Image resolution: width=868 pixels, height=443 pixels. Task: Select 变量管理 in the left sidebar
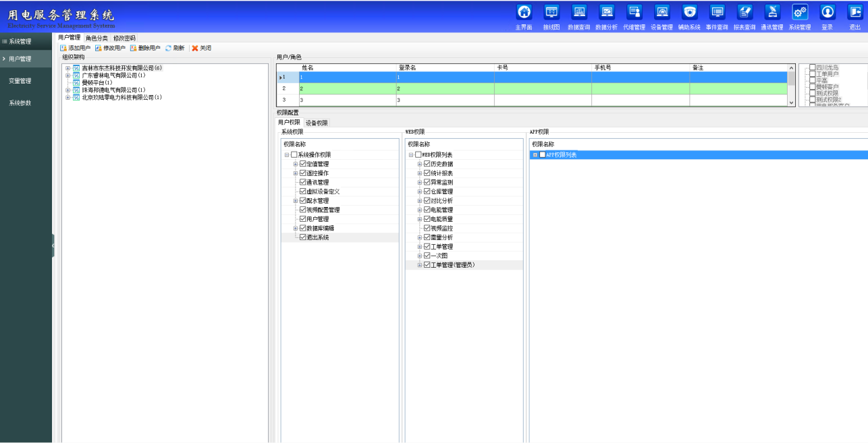(20, 81)
